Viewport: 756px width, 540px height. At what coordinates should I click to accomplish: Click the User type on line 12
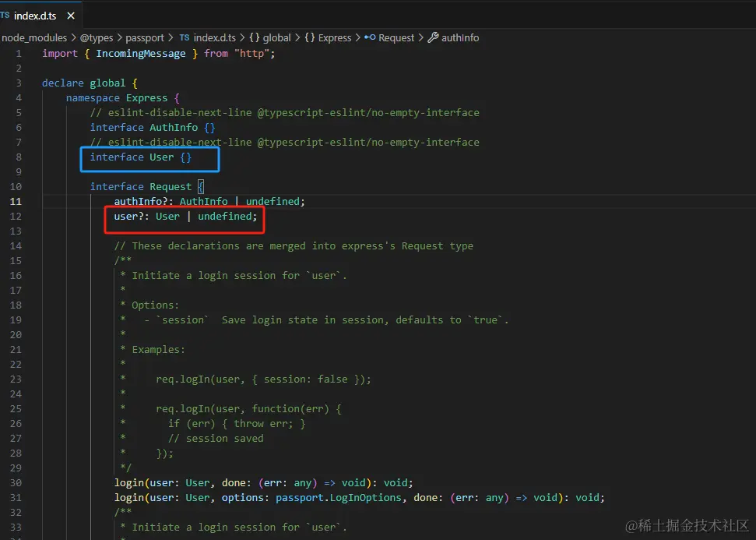point(167,217)
